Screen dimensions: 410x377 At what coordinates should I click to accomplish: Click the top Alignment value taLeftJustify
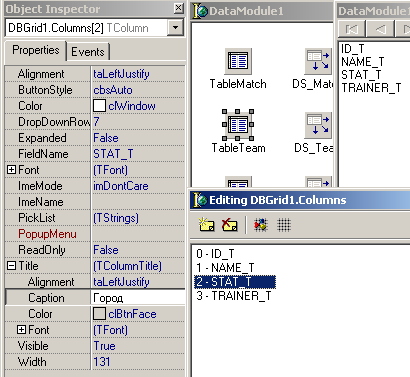121,74
